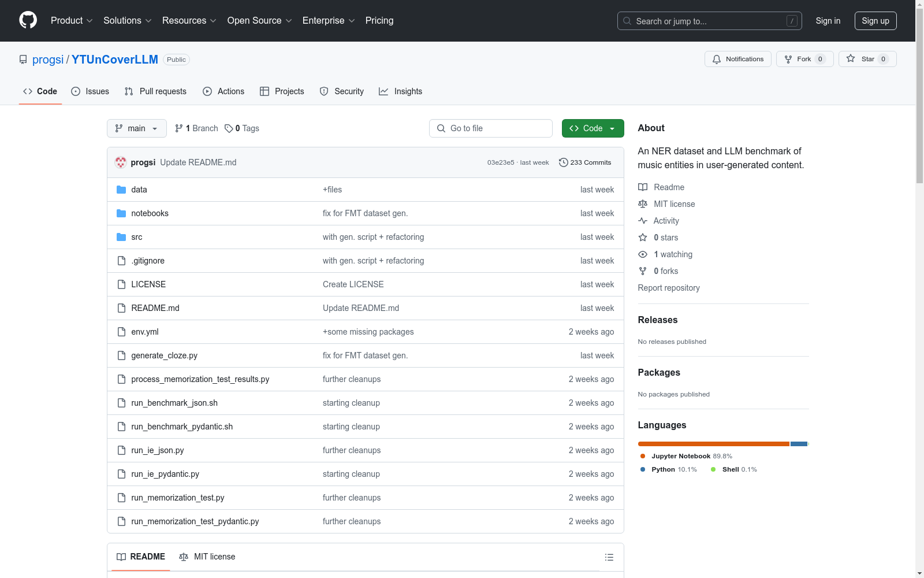Open the YTUnCoverLLM repository link
The height and width of the screenshot is (578, 924).
coord(115,60)
